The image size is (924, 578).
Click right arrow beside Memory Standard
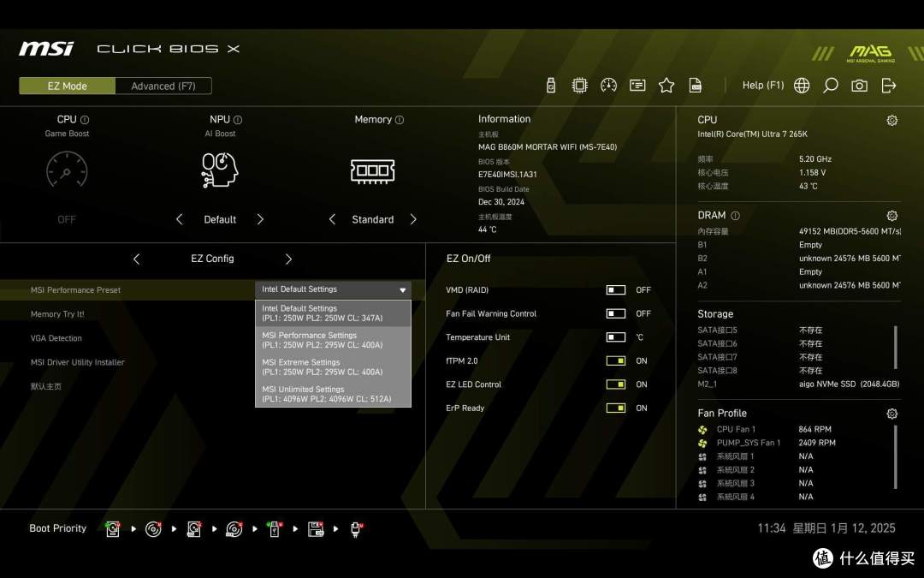coord(413,219)
